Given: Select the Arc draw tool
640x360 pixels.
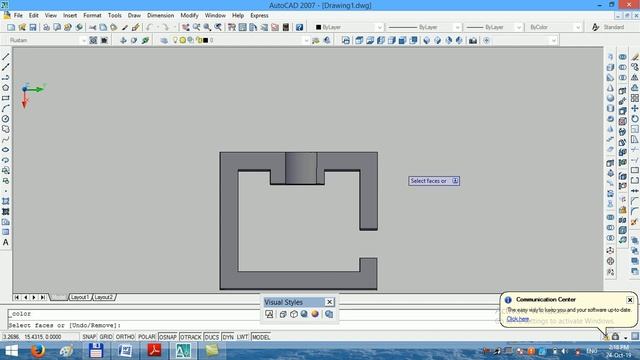Looking at the screenshot, I should pos(6,109).
